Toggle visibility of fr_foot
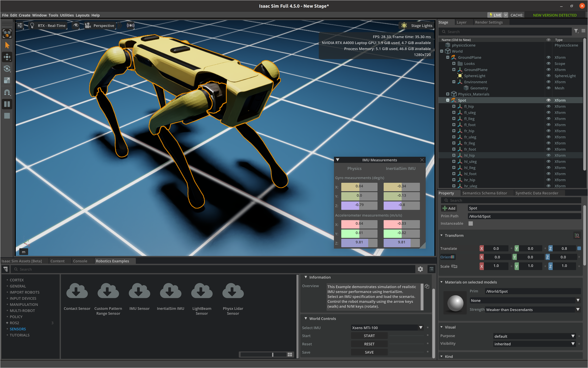Screen dimensions: 588x368 548,149
